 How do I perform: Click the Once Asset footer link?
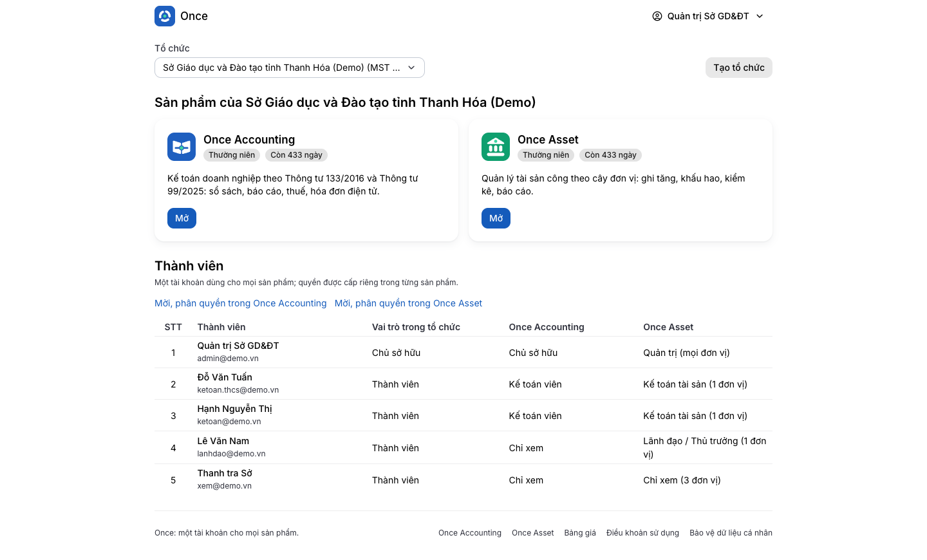532,533
